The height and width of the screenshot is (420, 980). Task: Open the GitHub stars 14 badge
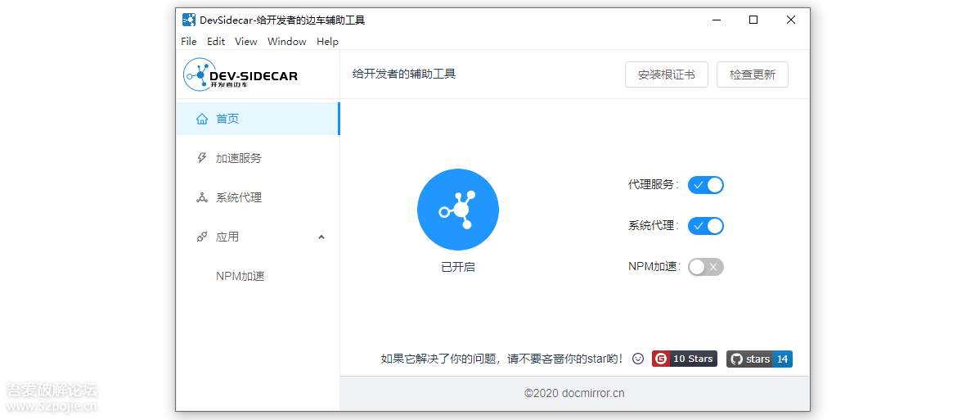pyautogui.click(x=759, y=359)
